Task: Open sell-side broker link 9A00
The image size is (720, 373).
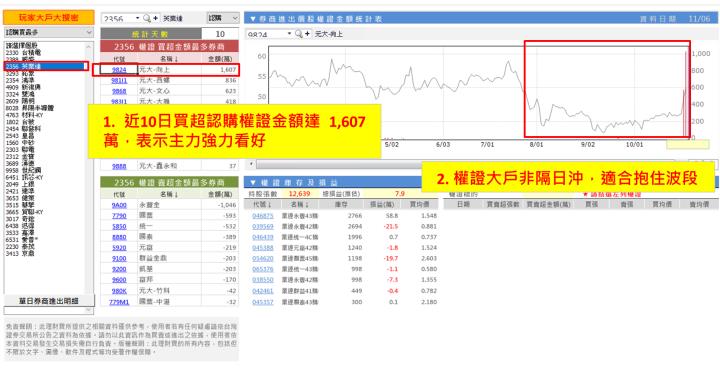Action: coord(119,205)
